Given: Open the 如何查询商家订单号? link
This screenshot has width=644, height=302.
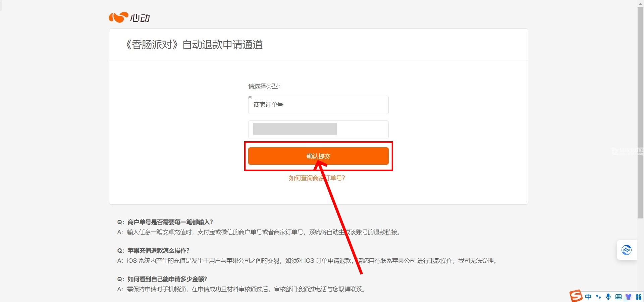Looking at the screenshot, I should (317, 178).
